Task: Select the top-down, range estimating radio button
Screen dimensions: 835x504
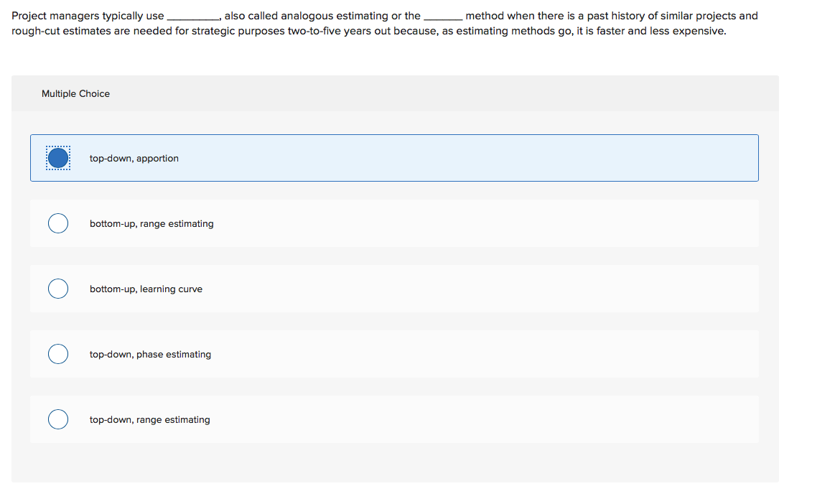Action: pos(58,419)
